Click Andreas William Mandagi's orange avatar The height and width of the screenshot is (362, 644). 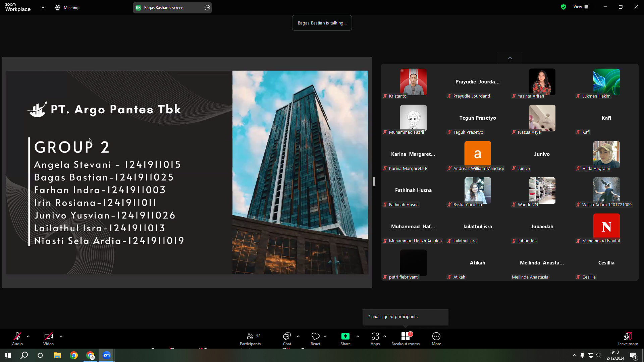click(x=478, y=154)
